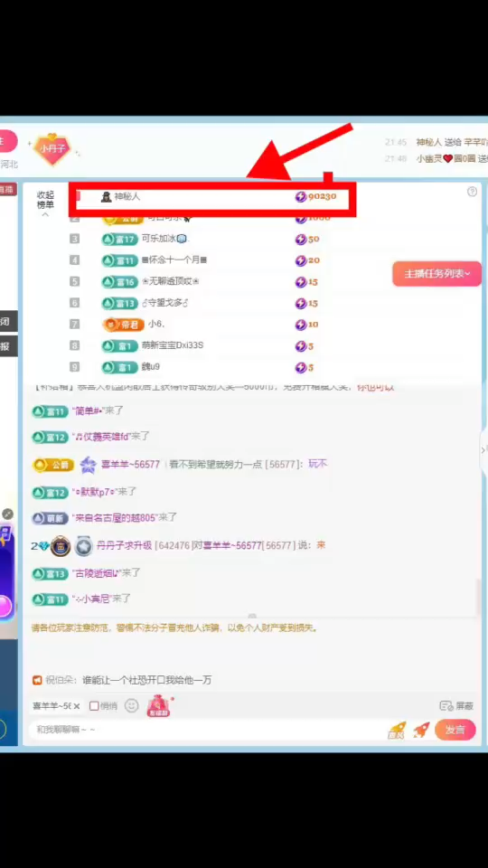
Task: Open the red packet bag icon
Action: tap(158, 706)
